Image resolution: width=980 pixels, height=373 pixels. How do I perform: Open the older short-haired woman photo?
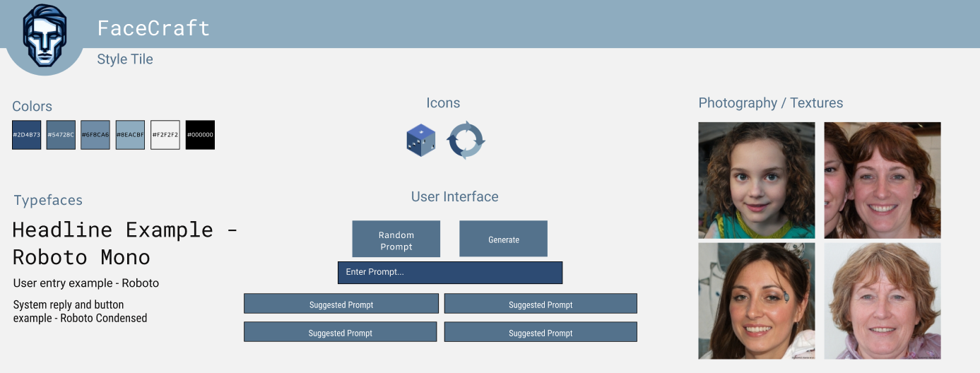tap(882, 301)
